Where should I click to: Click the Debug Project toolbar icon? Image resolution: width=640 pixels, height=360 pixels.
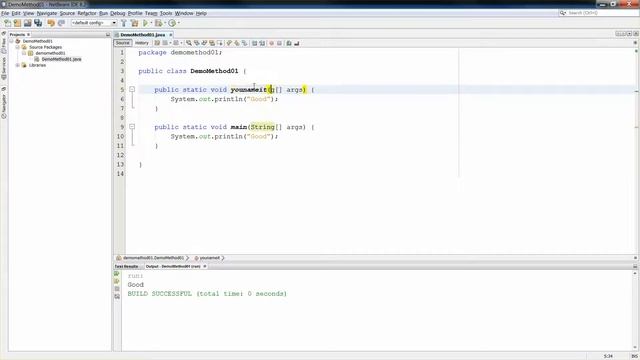coord(158,23)
